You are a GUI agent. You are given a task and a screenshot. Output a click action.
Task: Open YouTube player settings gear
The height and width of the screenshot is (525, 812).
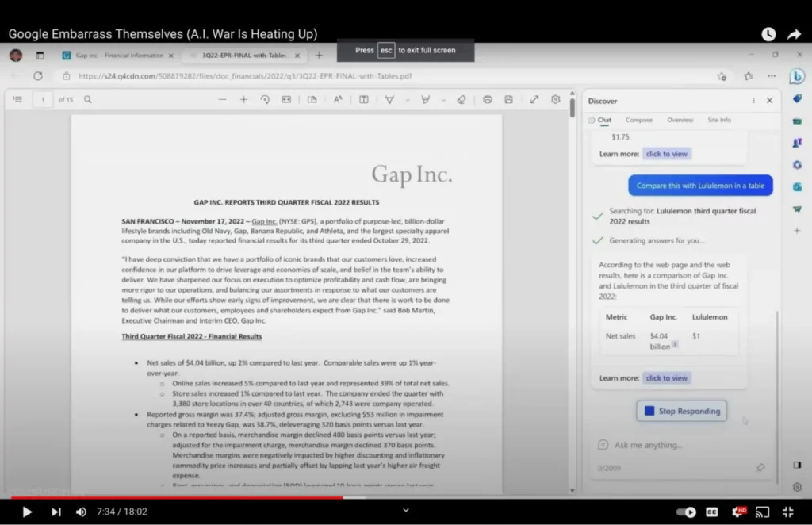(x=738, y=512)
